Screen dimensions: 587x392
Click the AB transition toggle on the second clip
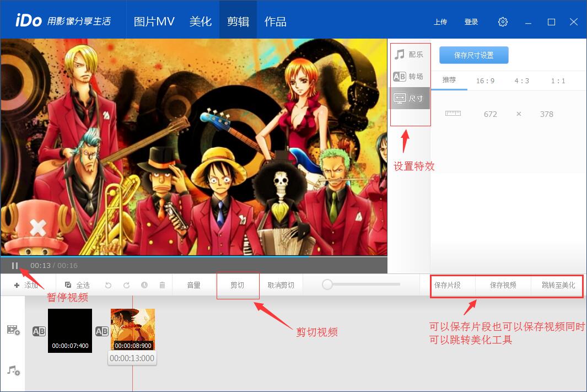(x=101, y=331)
